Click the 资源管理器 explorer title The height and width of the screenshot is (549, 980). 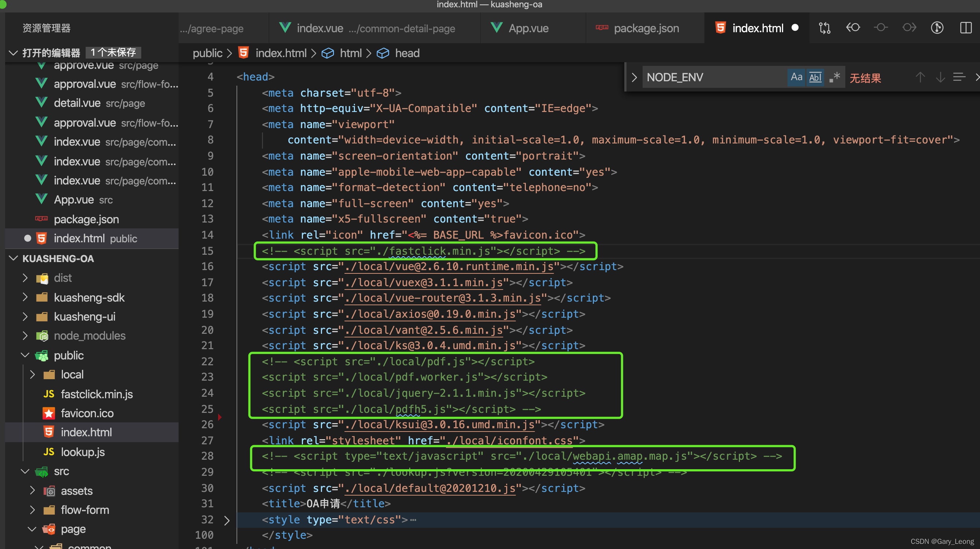46,28
